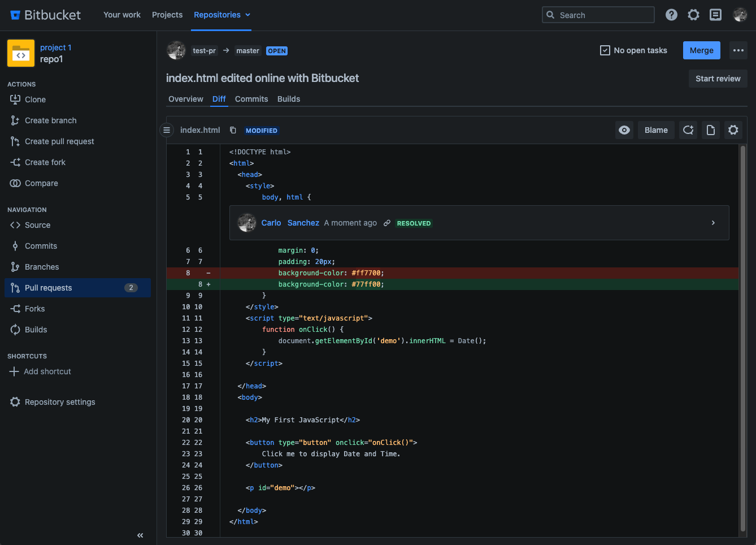Open the project 1 link
Image resolution: width=756 pixels, height=545 pixels.
(x=56, y=47)
